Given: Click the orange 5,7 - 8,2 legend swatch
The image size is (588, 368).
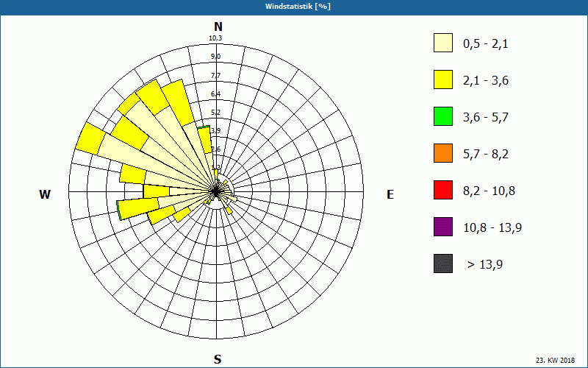Looking at the screenshot, I should coord(443,153).
